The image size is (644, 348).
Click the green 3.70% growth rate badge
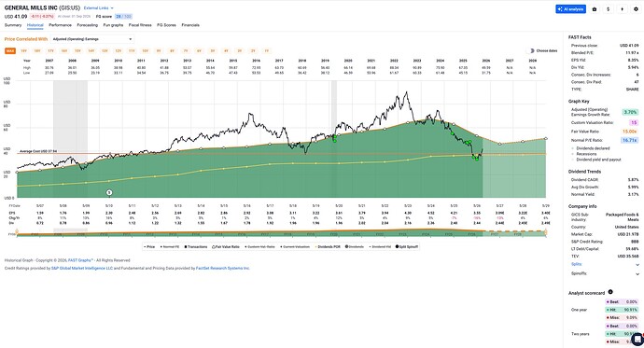pyautogui.click(x=630, y=112)
